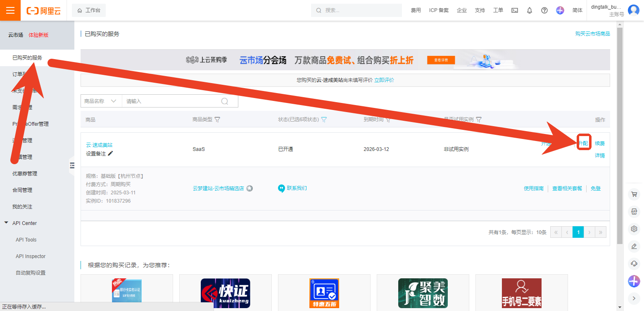Go to next page in pagination
This screenshot has height=311, width=644.
(x=589, y=232)
